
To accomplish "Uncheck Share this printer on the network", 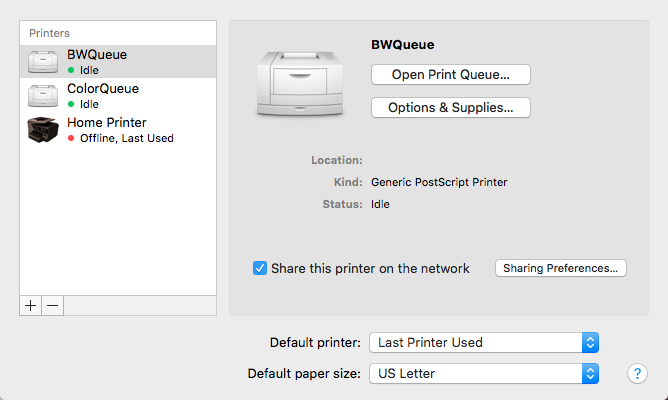I will pyautogui.click(x=260, y=268).
